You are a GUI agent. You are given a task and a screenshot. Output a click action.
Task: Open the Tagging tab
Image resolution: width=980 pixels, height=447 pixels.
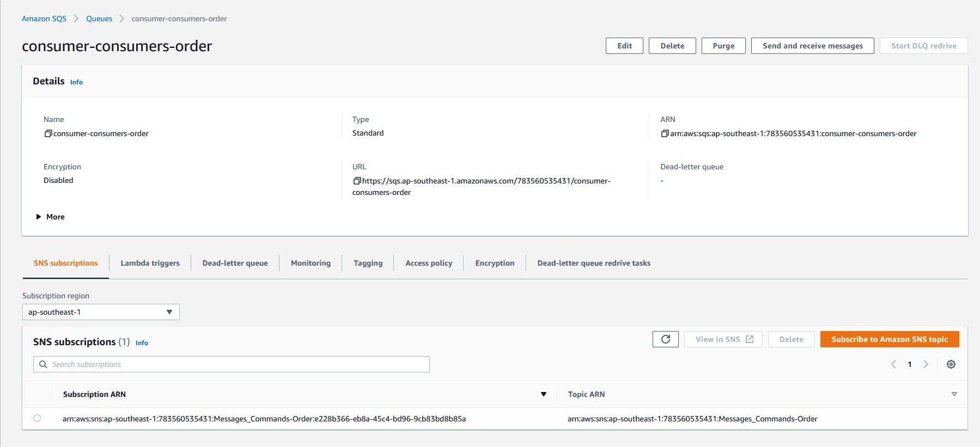368,263
